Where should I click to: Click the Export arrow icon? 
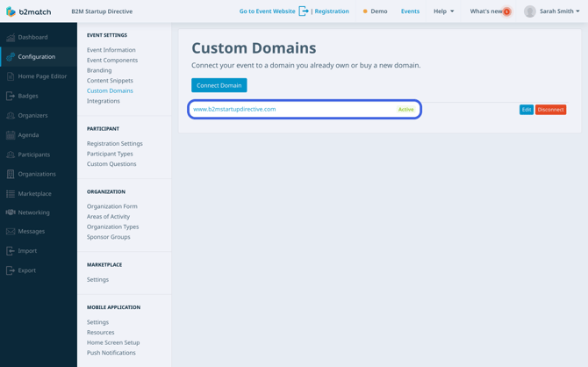[11, 270]
